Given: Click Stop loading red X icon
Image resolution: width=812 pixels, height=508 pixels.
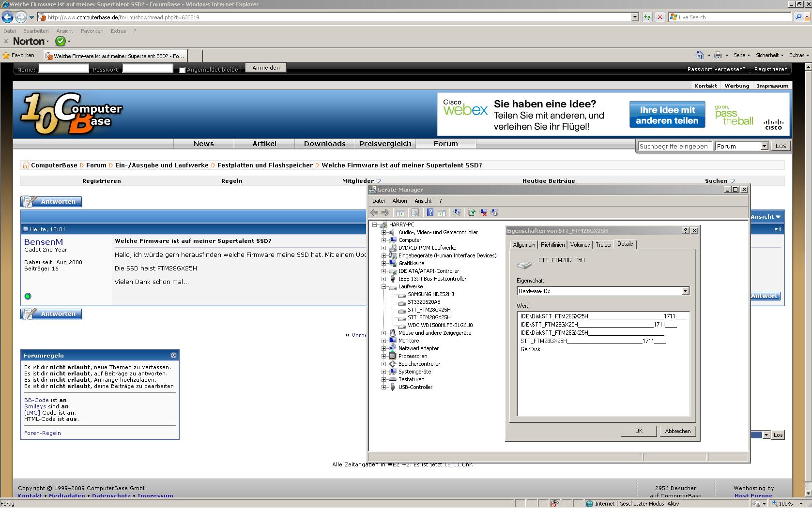Looking at the screenshot, I should (x=659, y=17).
